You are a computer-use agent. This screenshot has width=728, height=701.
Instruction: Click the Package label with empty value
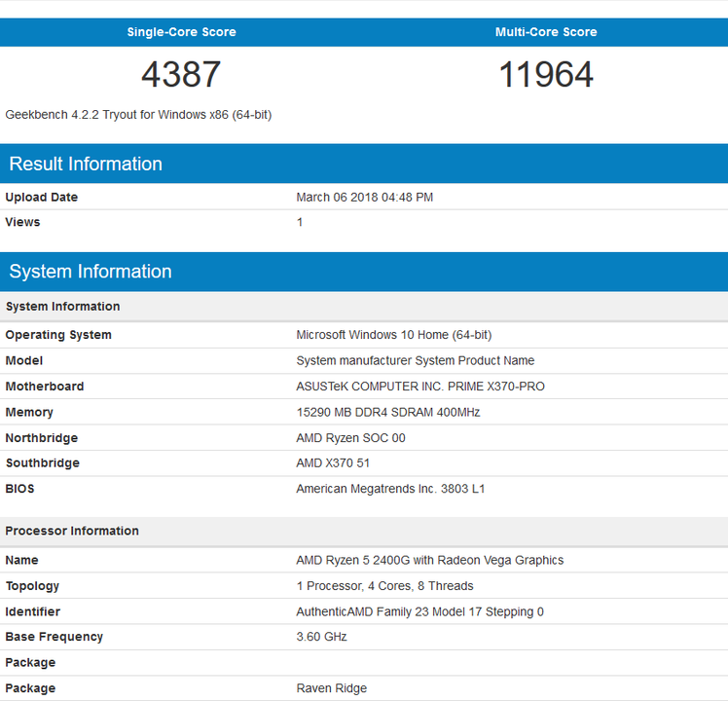(30, 663)
